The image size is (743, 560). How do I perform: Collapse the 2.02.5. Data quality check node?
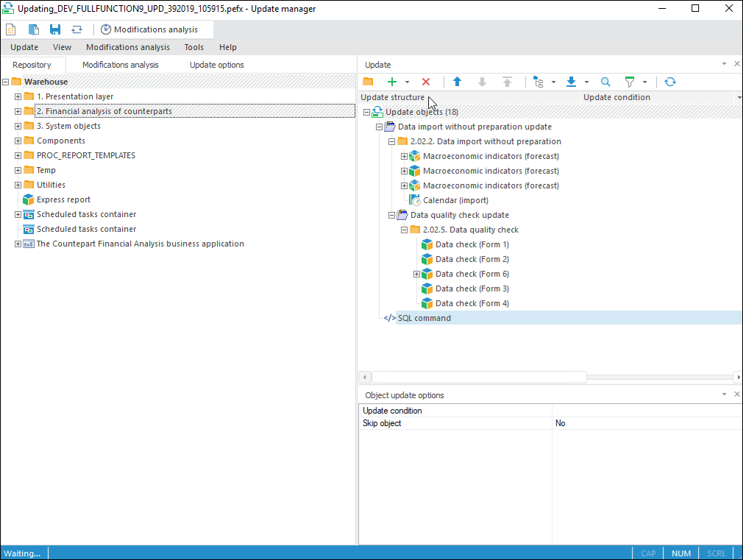click(x=404, y=230)
